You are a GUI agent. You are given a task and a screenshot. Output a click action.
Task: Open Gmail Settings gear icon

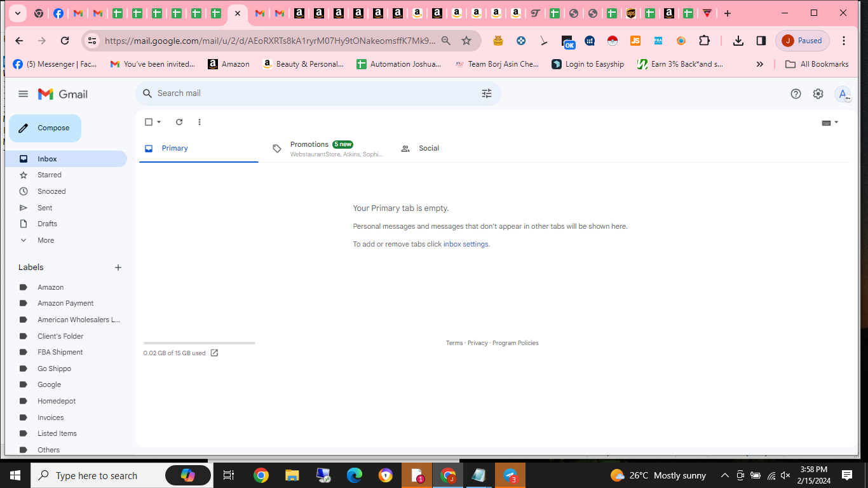click(x=818, y=94)
